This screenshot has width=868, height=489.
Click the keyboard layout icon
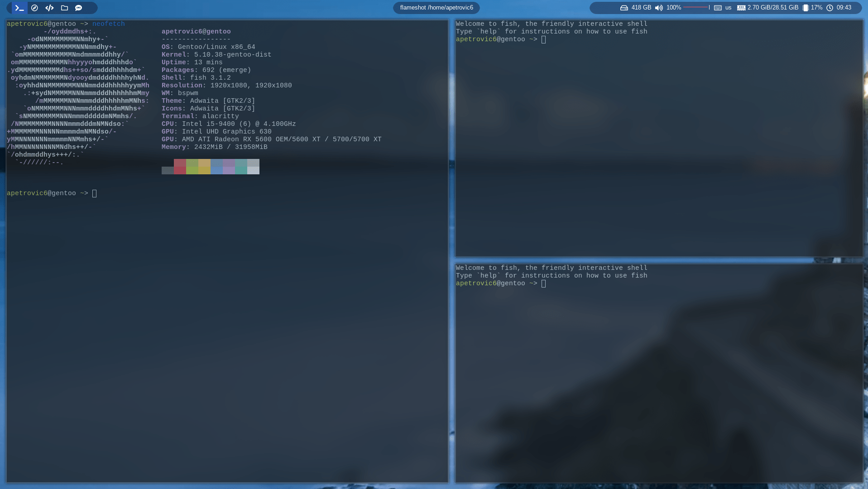pos(718,8)
